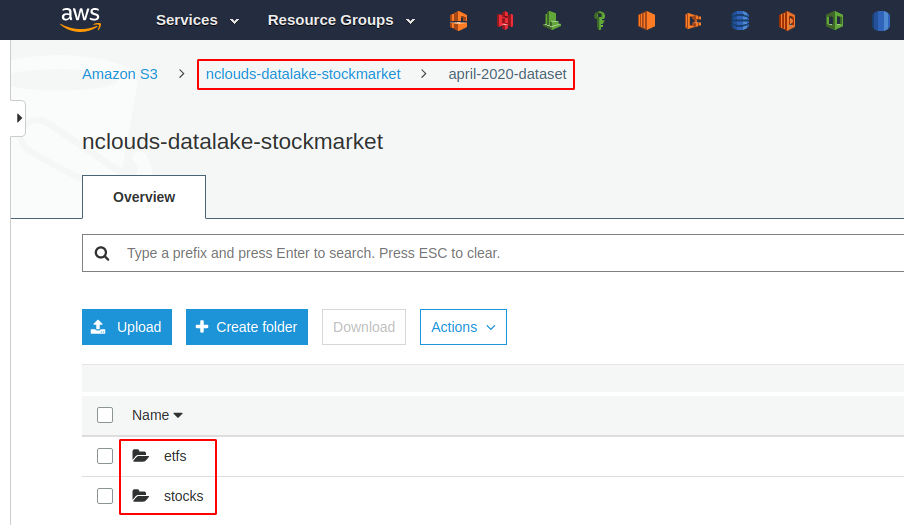904x525 pixels.
Task: Click the etfs folder icon
Action: pyautogui.click(x=141, y=456)
